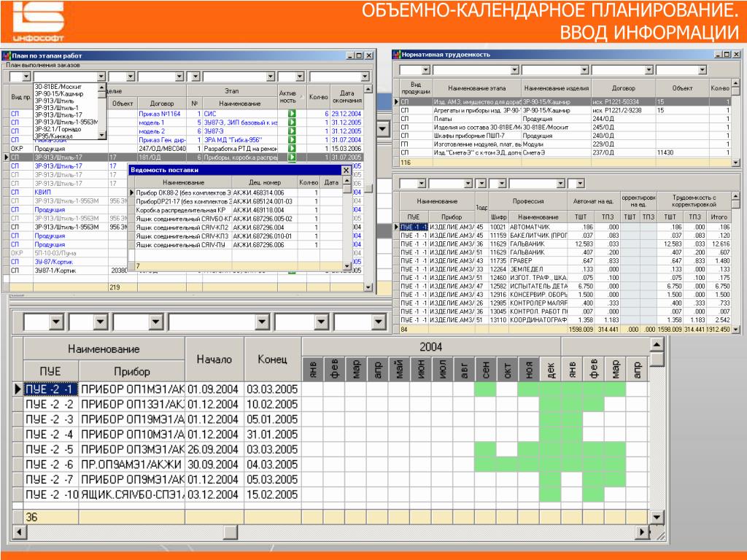Open filter dropdown above Вид продукции column

[x=426, y=70]
